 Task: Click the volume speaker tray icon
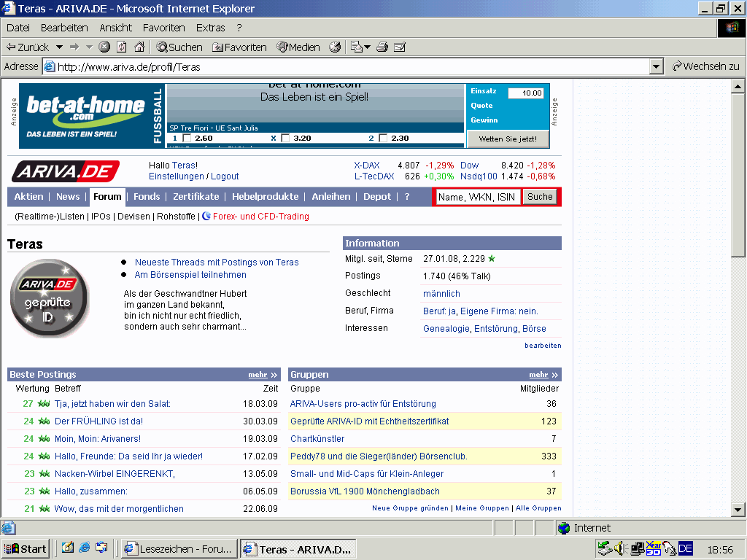coord(619,548)
